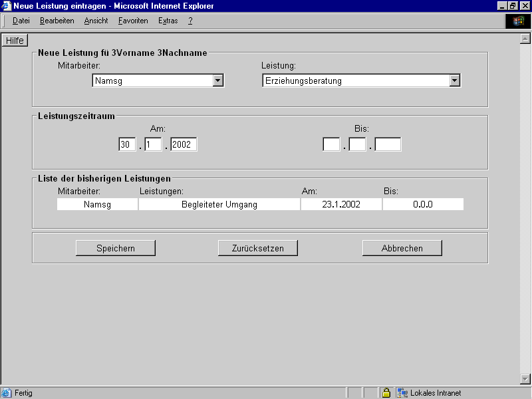The width and height of the screenshot is (532, 399).
Task: Save the entry with Speichern
Action: coord(116,248)
